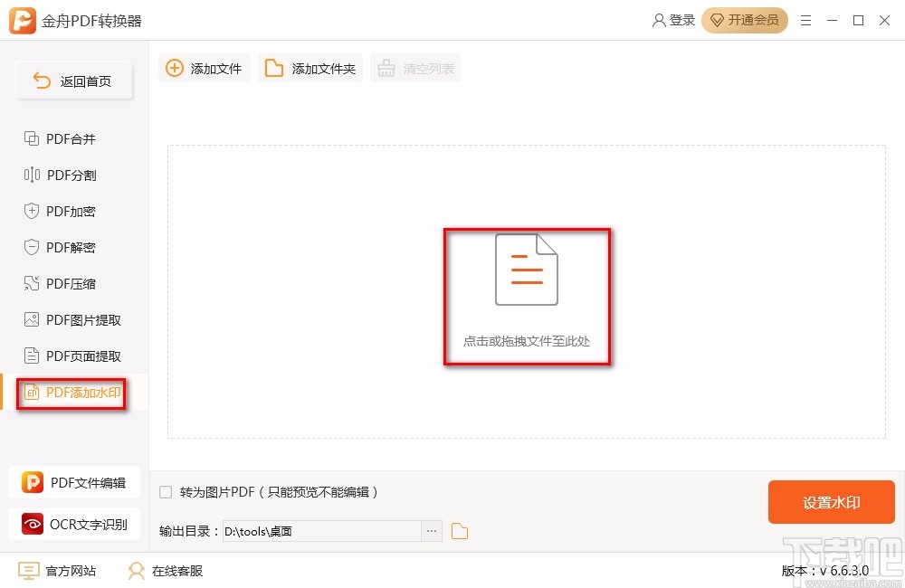
Task: Open the 开通会员 membership panel
Action: point(745,20)
